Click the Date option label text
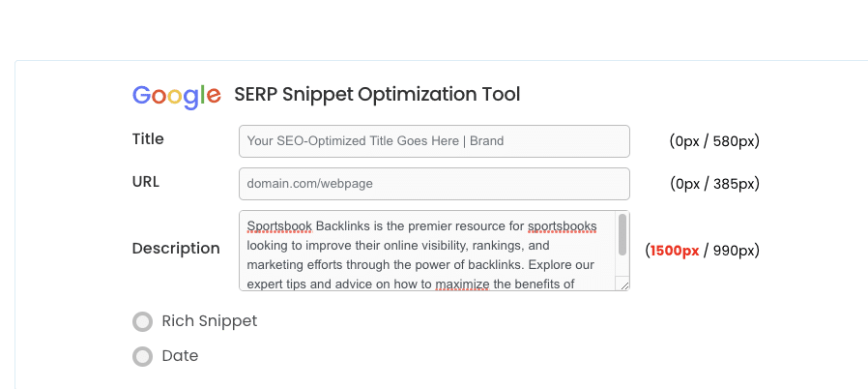 click(x=180, y=356)
